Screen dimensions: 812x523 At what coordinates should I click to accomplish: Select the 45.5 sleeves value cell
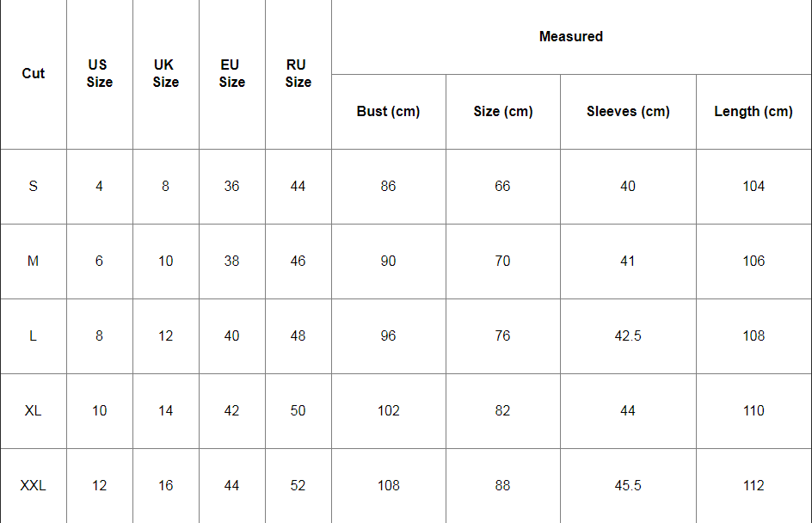tap(628, 486)
